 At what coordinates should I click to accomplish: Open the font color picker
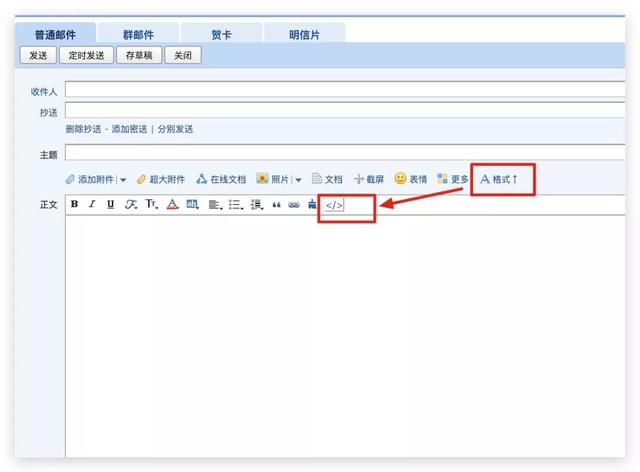[x=172, y=204]
